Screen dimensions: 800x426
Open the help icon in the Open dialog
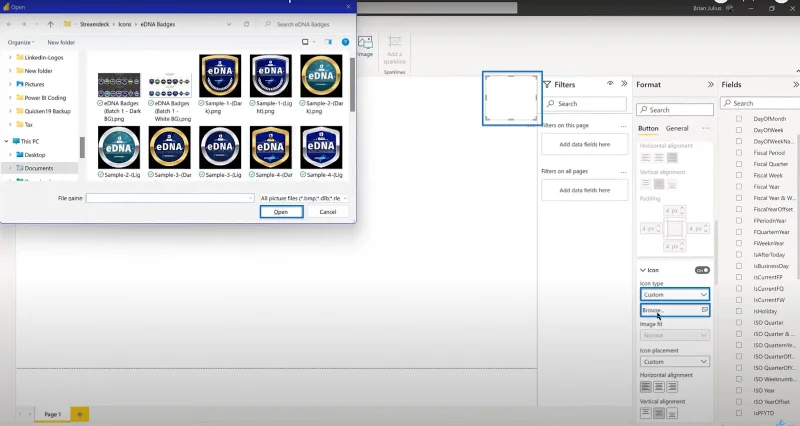tap(345, 42)
